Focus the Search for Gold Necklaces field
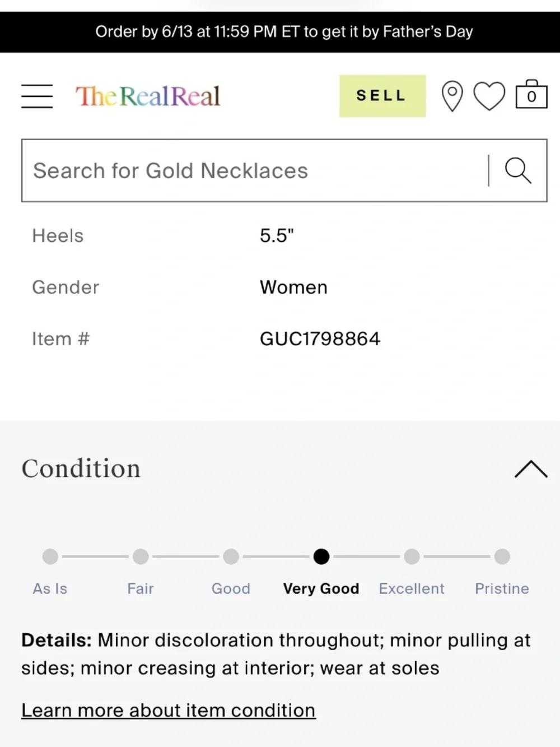The height and width of the screenshot is (747, 560). pos(255,170)
